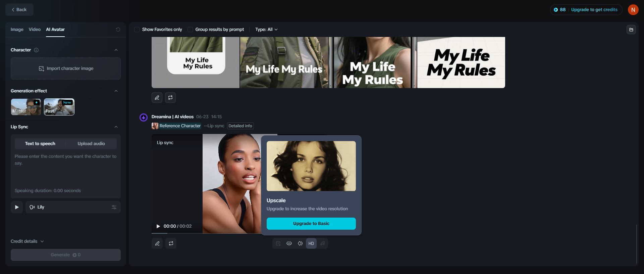The image size is (644, 274).
Task: Open first My Life My Rules image
Action: pyautogui.click(x=196, y=62)
